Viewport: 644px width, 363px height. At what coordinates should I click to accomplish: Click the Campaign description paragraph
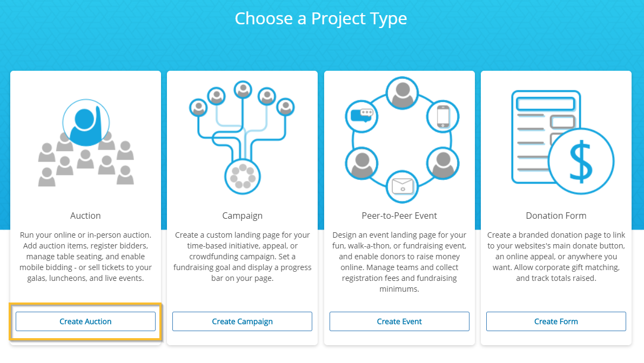click(243, 256)
